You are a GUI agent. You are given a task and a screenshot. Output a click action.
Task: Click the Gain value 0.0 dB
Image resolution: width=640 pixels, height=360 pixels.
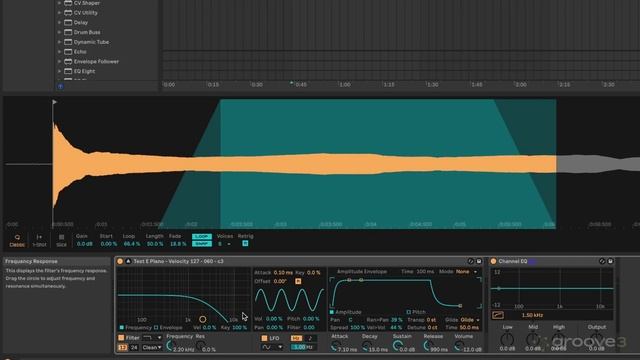(84, 244)
